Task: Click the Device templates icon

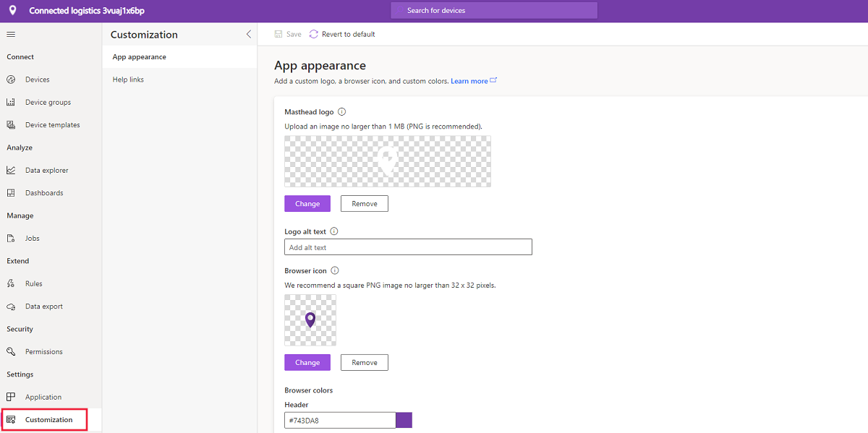Action: [11, 125]
